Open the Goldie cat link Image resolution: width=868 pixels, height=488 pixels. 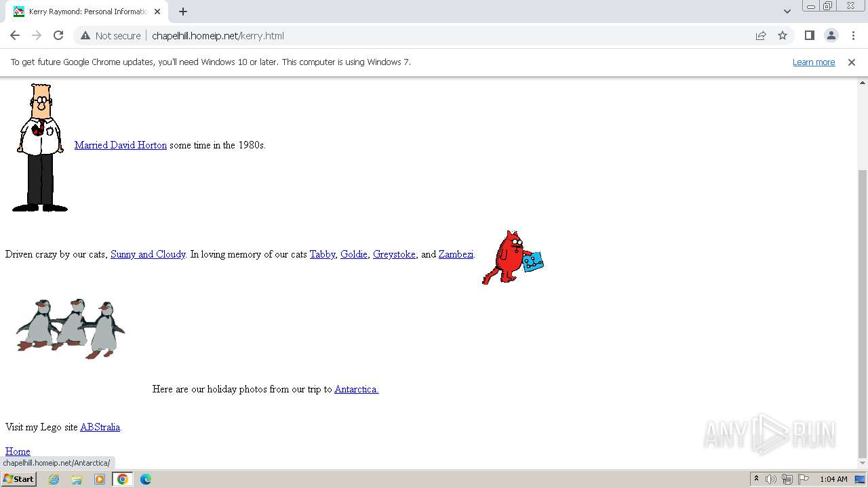[x=354, y=254]
